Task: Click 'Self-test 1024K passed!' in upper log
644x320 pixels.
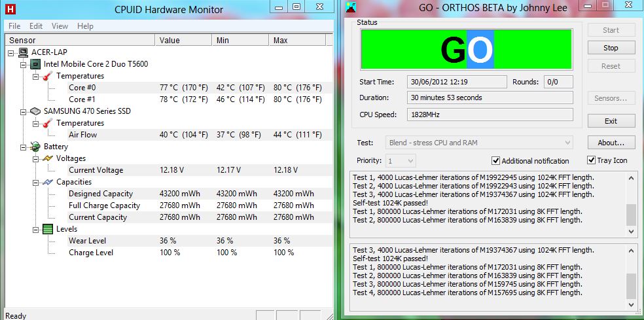Action: (x=390, y=203)
